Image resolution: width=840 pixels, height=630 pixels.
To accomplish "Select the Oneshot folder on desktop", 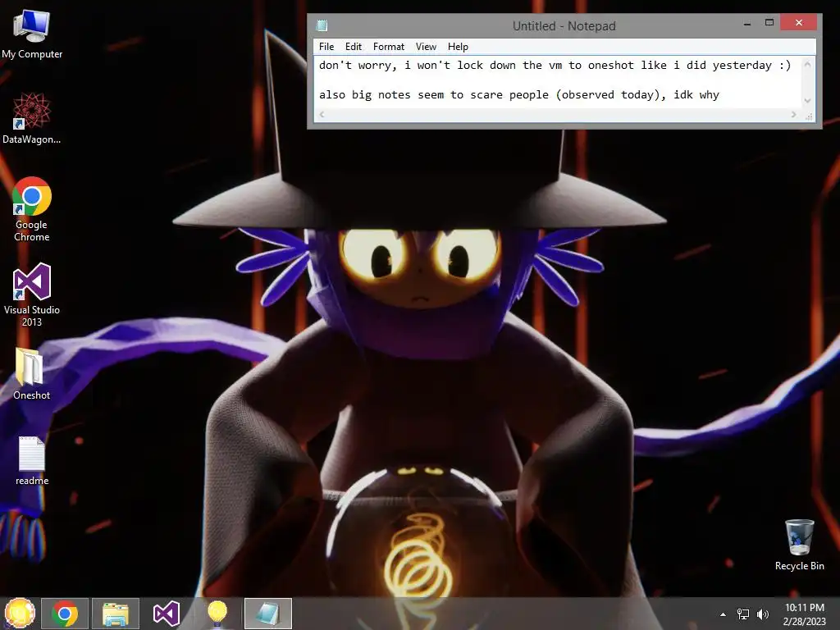I will click(x=32, y=373).
